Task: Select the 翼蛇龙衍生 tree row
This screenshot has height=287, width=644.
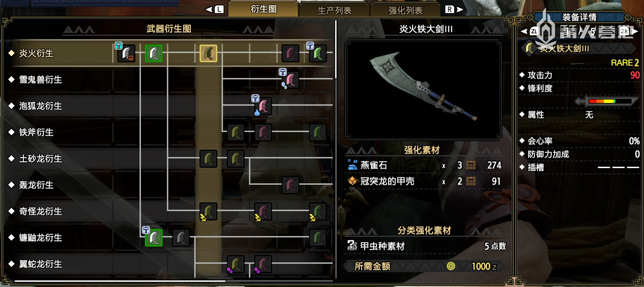Action: coord(169,264)
